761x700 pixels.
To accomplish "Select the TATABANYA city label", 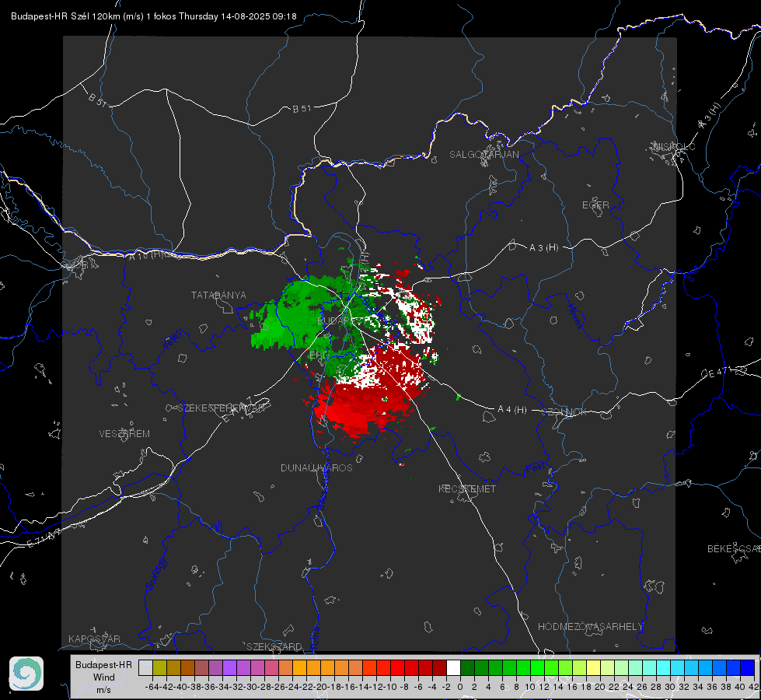I will (218, 295).
